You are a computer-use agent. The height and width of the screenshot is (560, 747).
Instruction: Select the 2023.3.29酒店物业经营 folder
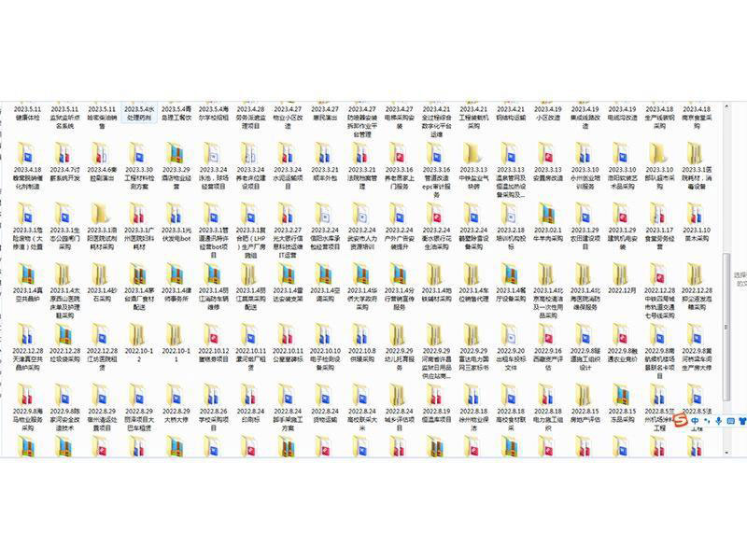click(176, 156)
